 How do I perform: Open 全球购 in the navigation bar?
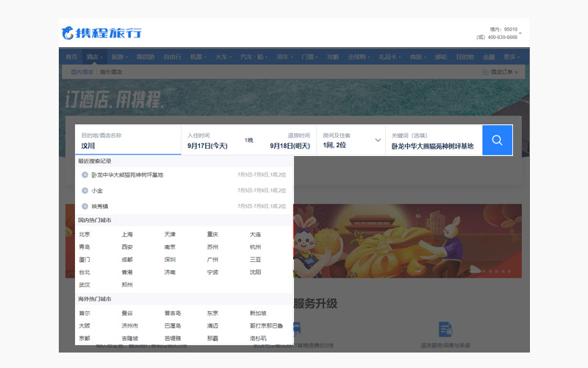click(359, 57)
